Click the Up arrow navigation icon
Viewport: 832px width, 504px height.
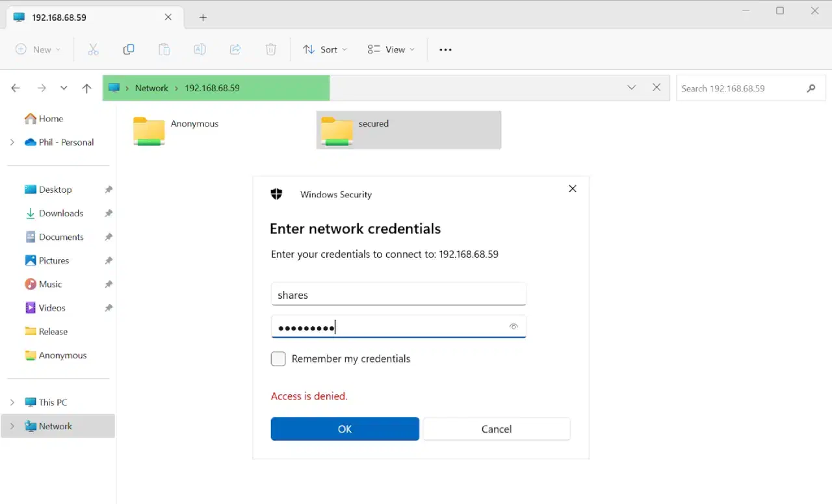click(87, 88)
